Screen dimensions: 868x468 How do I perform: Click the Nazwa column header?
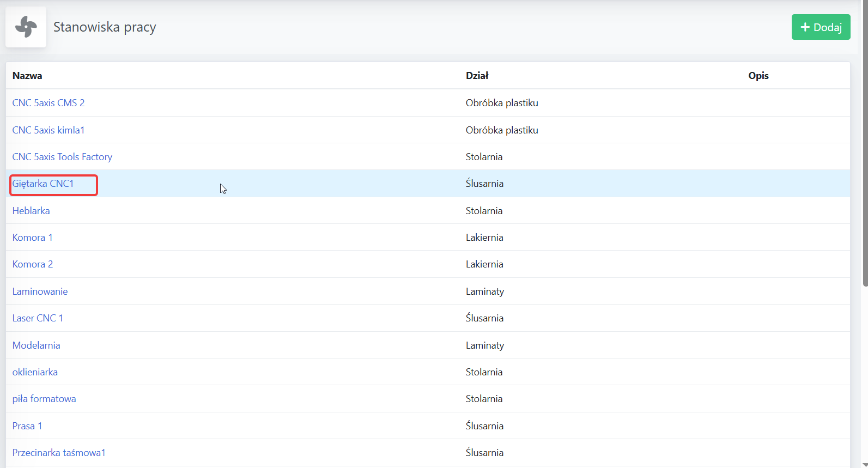27,76
